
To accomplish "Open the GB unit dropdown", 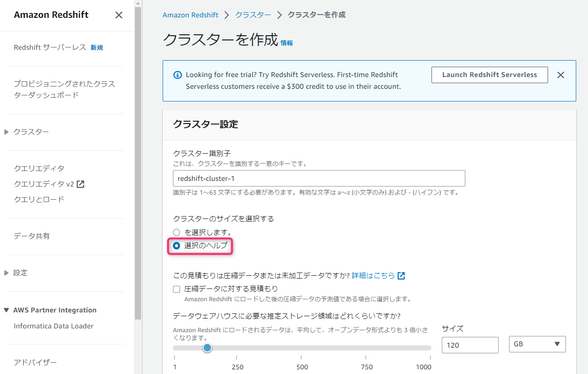I will coord(537,344).
